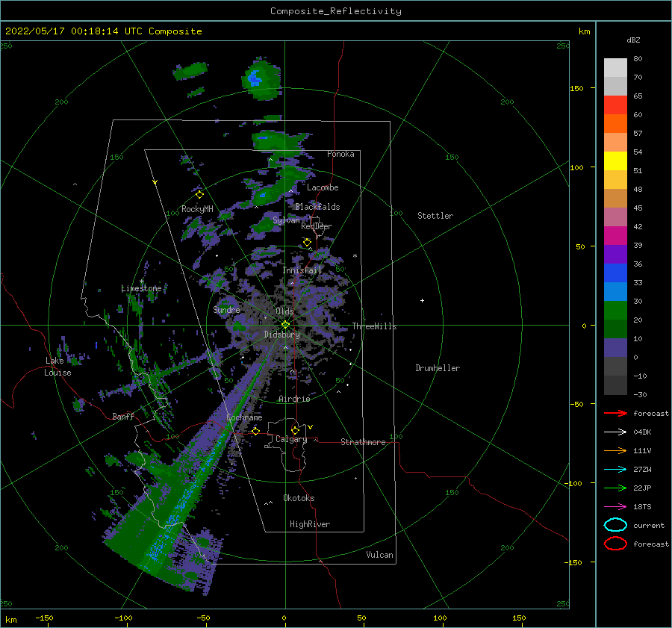Select the magenta 39-42 dBZ color swatch
672x628 pixels.
[x=615, y=236]
